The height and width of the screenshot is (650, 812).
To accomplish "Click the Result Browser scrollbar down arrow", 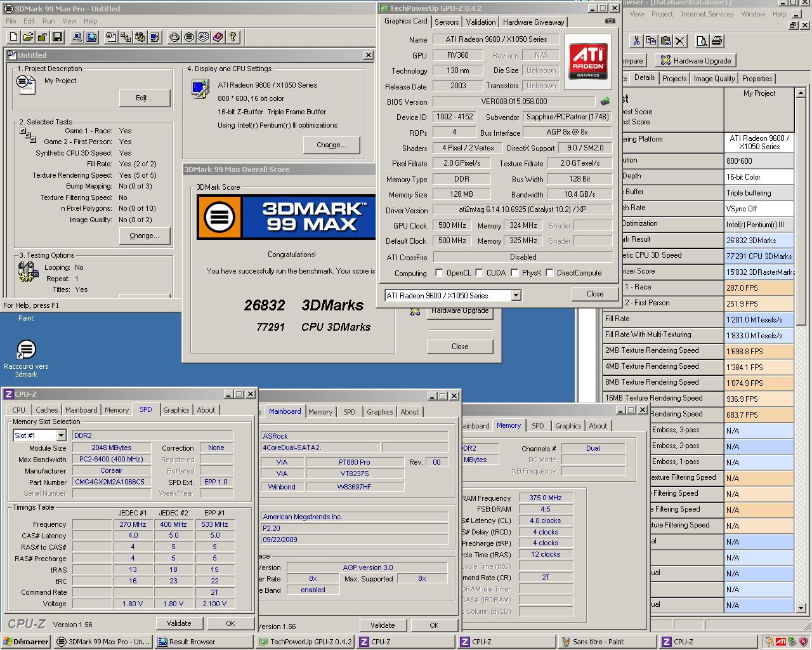I will [x=801, y=607].
